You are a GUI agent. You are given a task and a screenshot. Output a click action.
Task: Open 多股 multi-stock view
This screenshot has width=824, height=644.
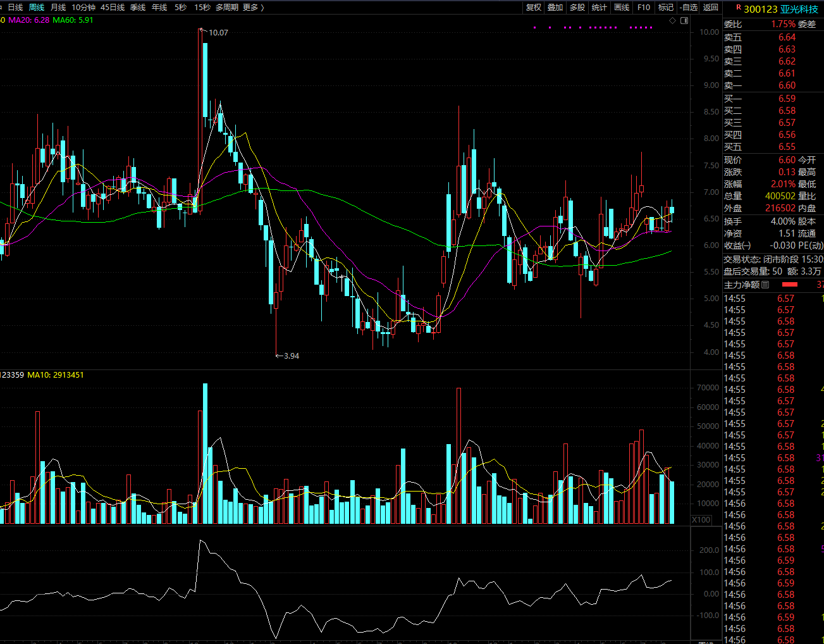tap(577, 7)
